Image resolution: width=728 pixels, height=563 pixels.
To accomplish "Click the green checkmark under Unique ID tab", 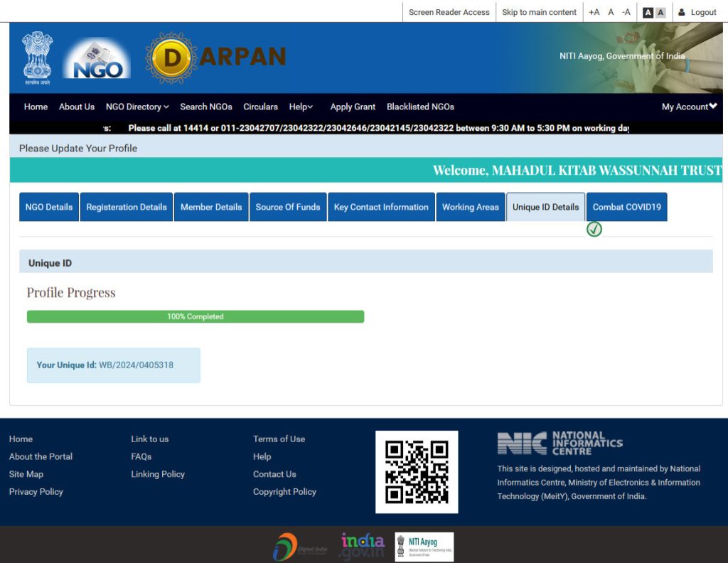I will 594,230.
